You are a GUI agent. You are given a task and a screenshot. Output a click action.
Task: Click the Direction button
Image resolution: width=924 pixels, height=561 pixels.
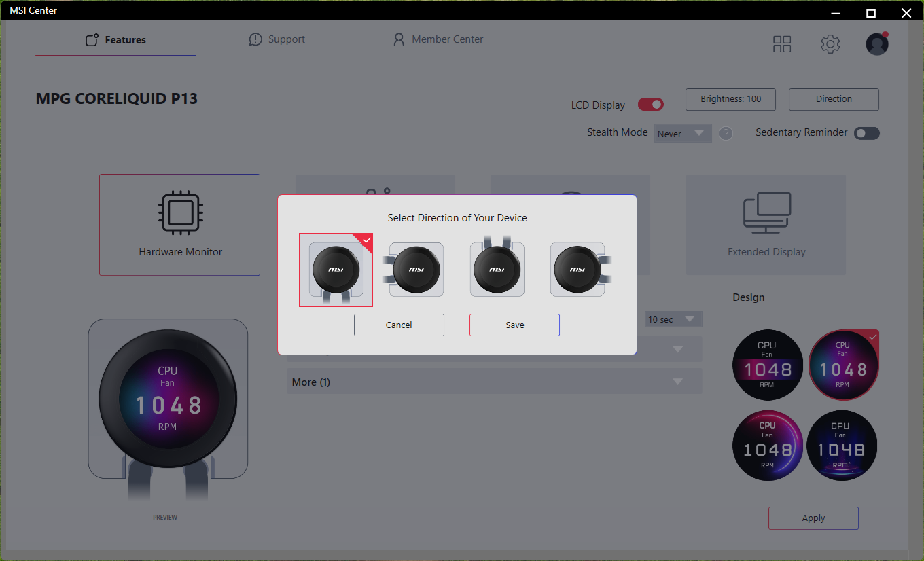[834, 99]
